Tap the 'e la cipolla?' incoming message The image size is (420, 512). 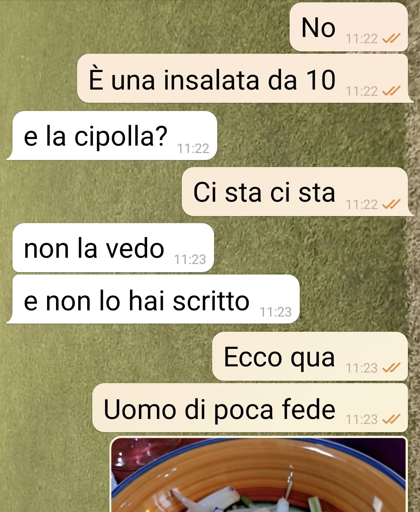click(112, 135)
